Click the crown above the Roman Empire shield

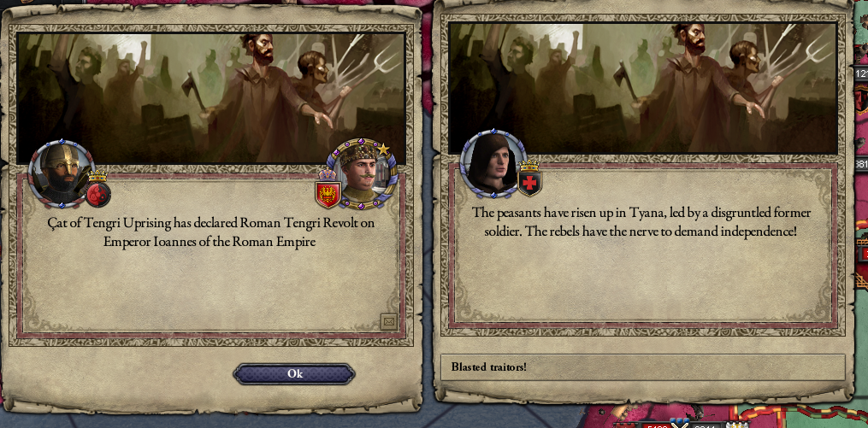[328, 175]
